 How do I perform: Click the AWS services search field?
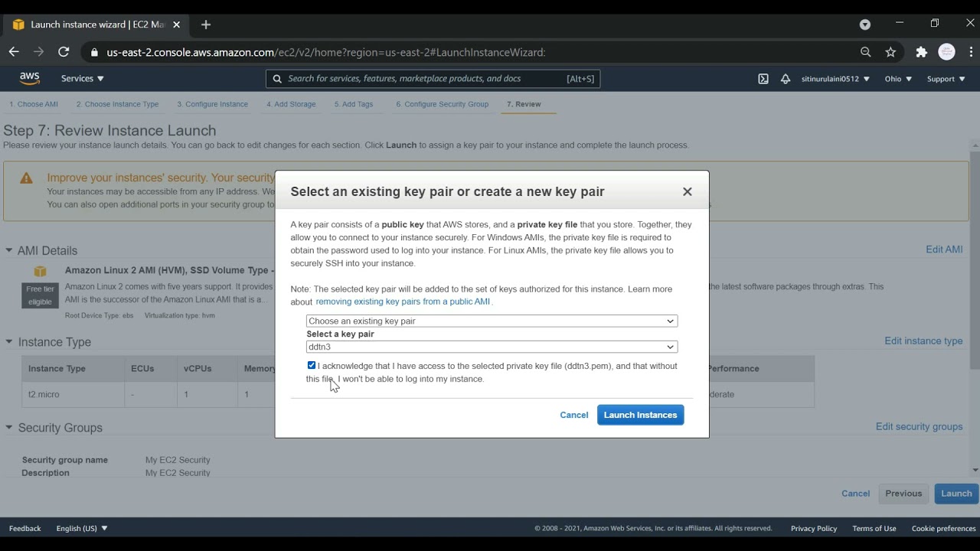[433, 79]
